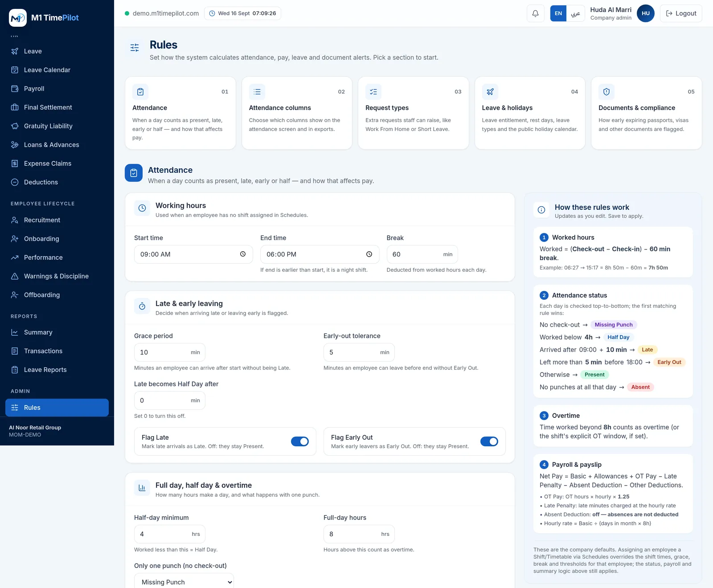Click the Gratuity Liability piggy bank icon
The image size is (713, 588).
(15, 126)
